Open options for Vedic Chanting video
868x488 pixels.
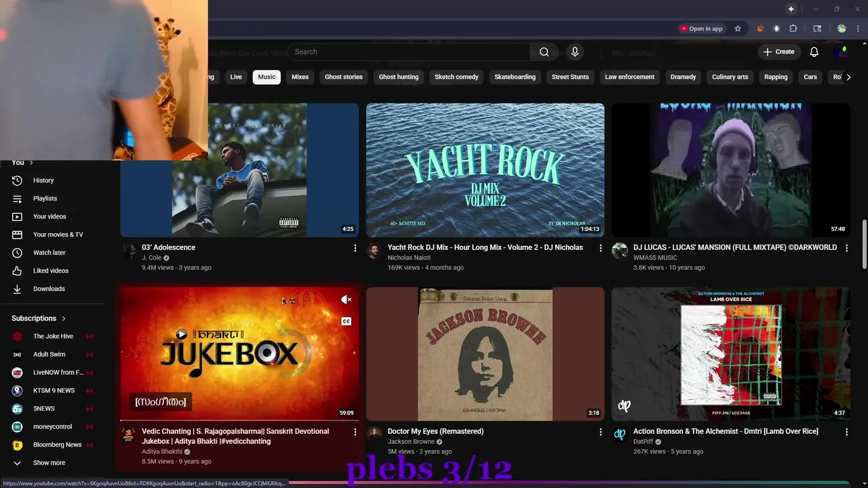[x=355, y=432]
